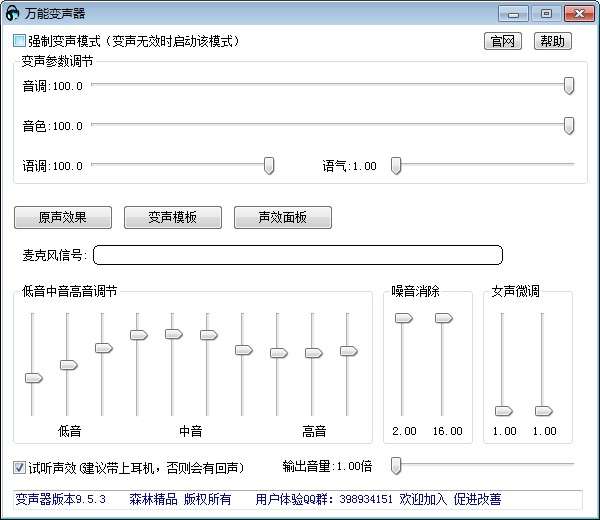The height and width of the screenshot is (520, 600).
Task: Apply the 原声效果 button
Action: (63, 217)
